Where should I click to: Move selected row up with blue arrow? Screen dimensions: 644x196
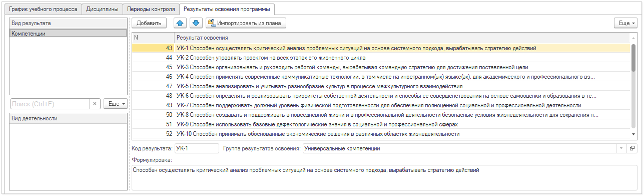click(180, 23)
